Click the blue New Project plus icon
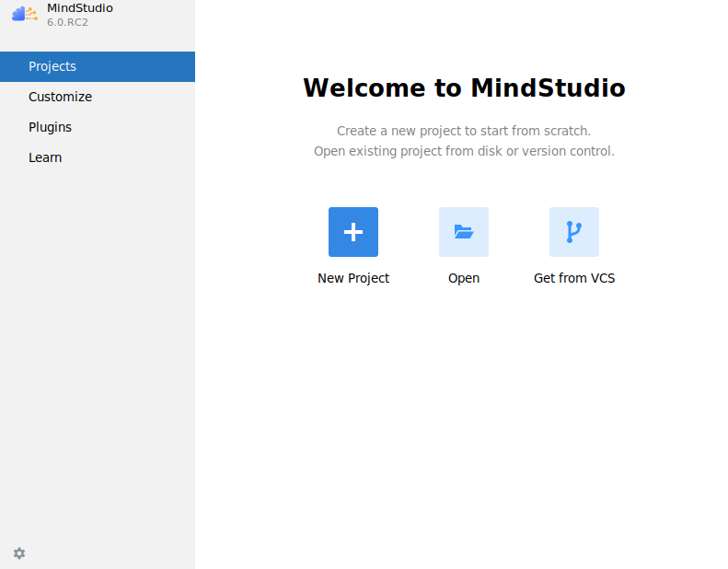The image size is (728, 569). click(353, 232)
